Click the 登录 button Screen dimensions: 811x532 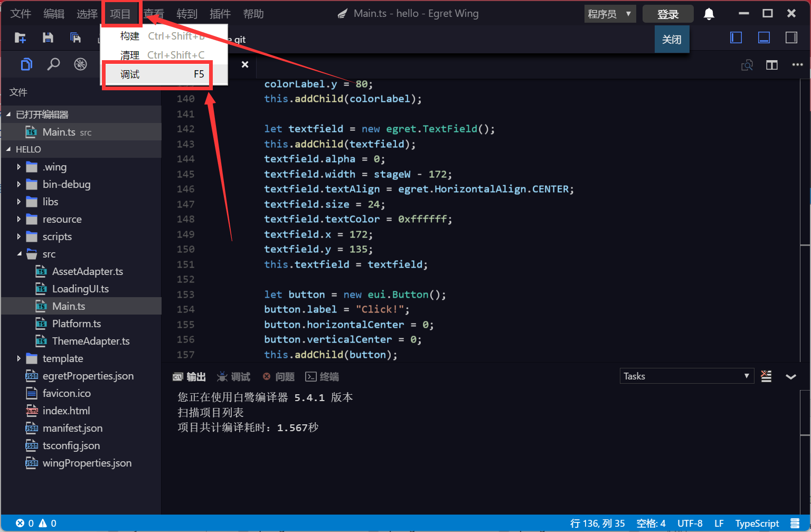pyautogui.click(x=668, y=14)
